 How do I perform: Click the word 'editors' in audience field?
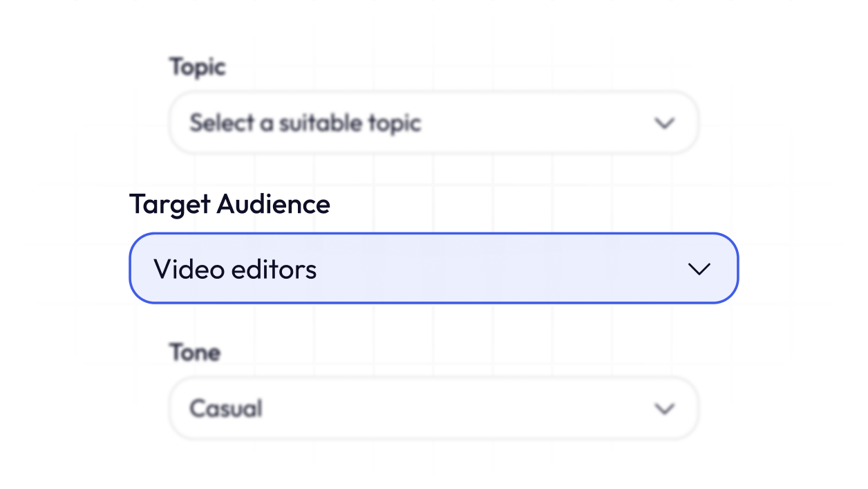point(274,269)
